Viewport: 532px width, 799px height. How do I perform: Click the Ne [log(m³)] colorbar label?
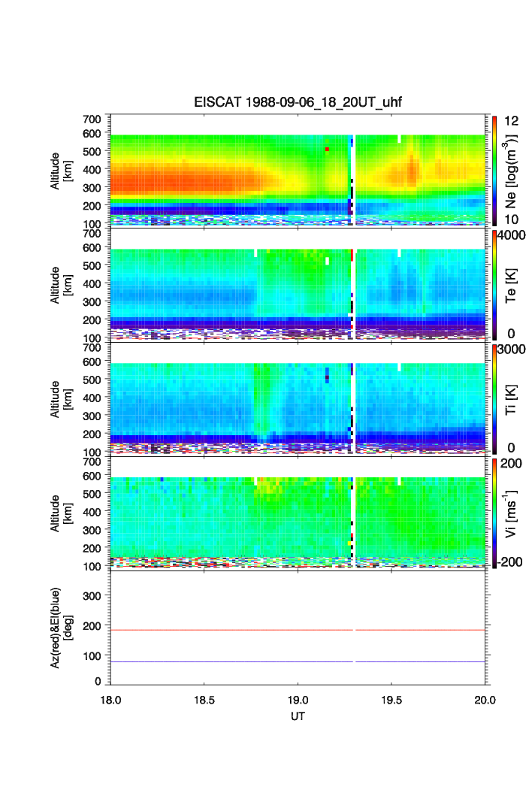point(515,170)
